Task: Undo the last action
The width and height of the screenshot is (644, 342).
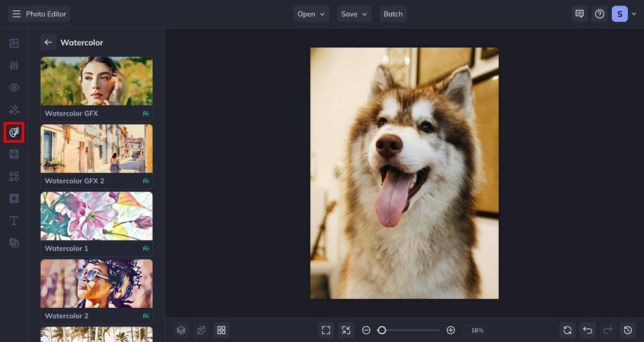Action: (587, 330)
